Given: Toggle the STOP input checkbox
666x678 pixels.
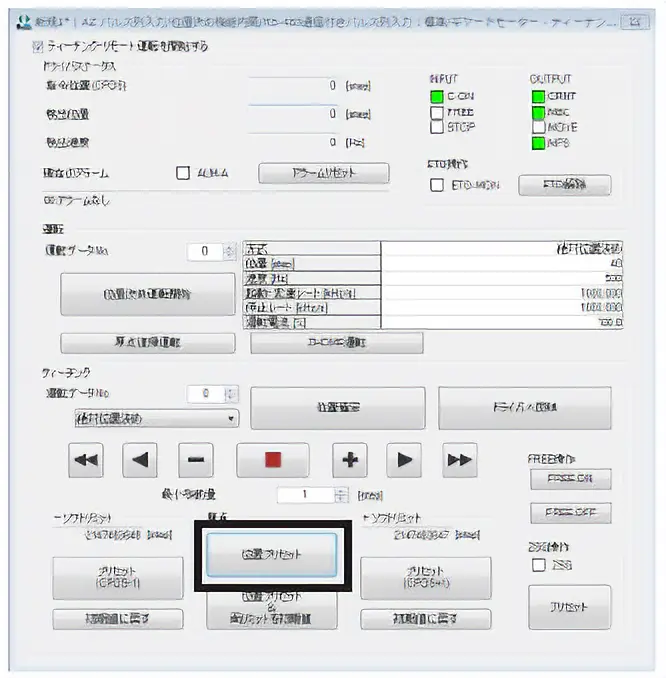Looking at the screenshot, I should pos(437,127).
